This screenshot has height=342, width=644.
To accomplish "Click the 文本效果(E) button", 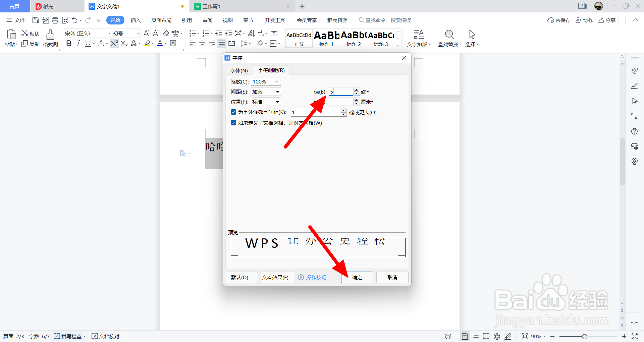I will tap(277, 277).
